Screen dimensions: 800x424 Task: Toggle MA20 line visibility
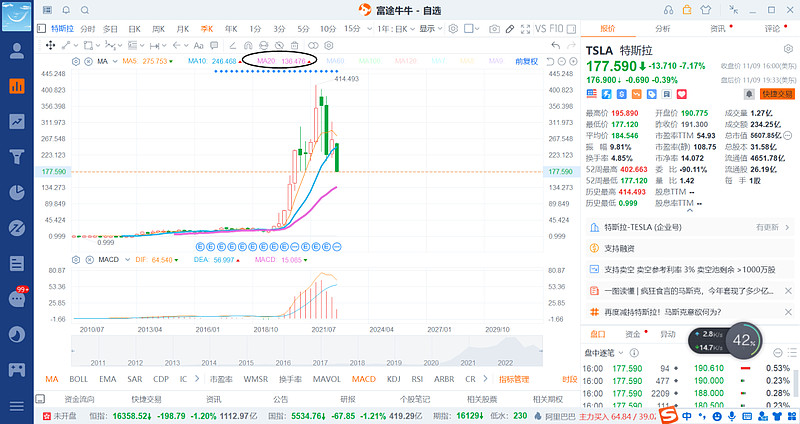(284, 61)
